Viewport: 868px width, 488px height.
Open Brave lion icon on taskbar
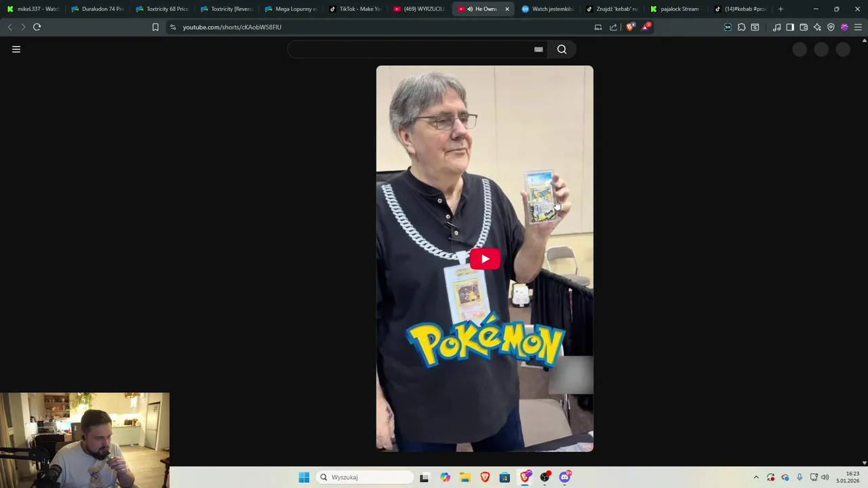pos(485,477)
